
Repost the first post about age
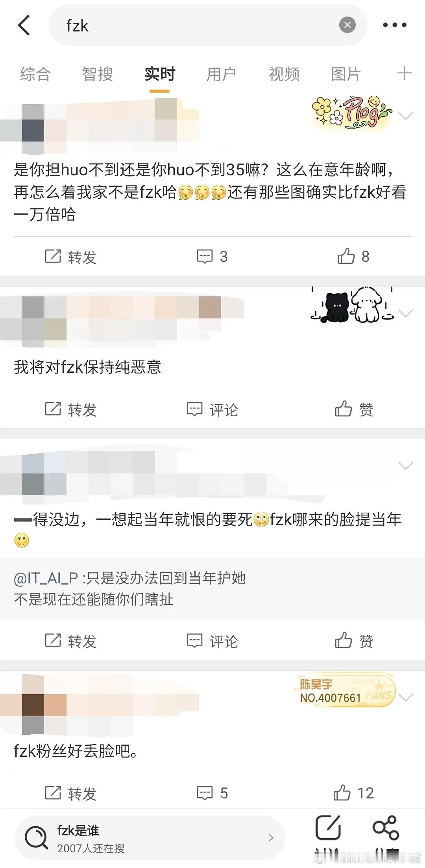pos(71,257)
